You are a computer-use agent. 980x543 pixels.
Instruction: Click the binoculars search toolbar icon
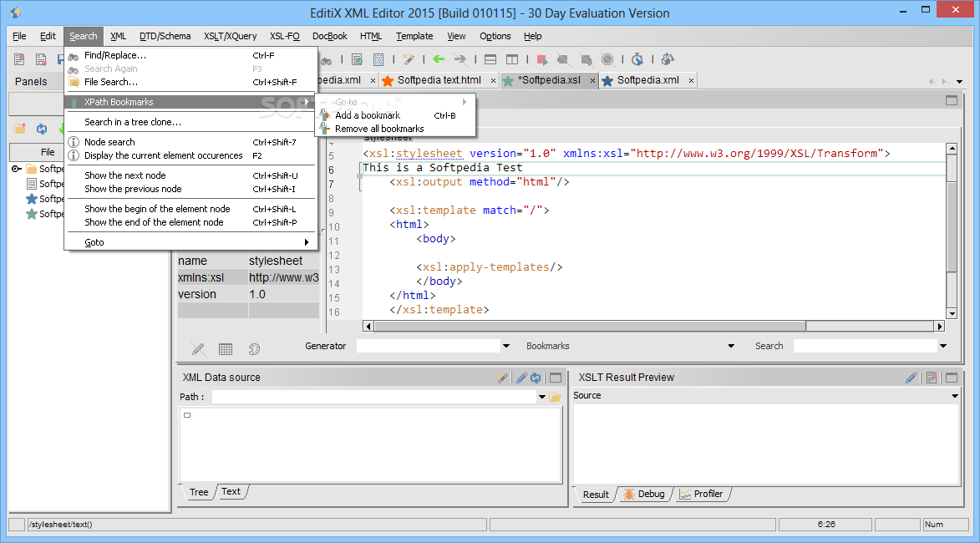(x=327, y=61)
